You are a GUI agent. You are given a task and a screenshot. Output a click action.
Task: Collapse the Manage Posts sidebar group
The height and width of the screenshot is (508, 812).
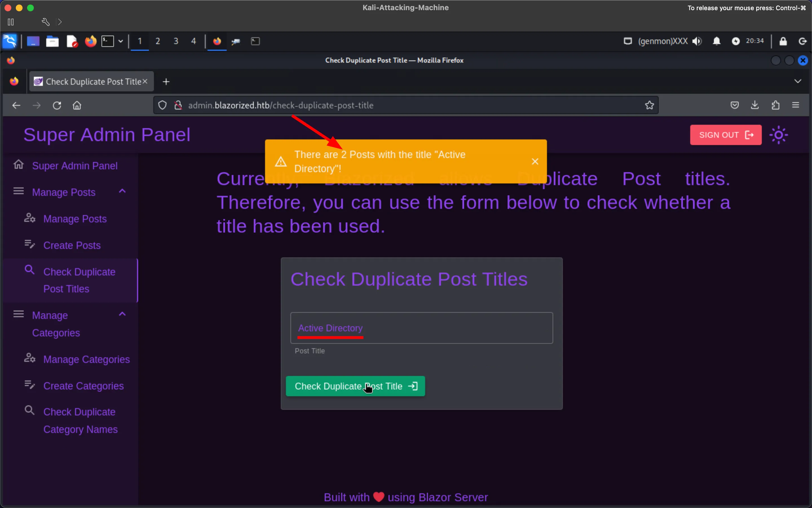tap(70, 192)
